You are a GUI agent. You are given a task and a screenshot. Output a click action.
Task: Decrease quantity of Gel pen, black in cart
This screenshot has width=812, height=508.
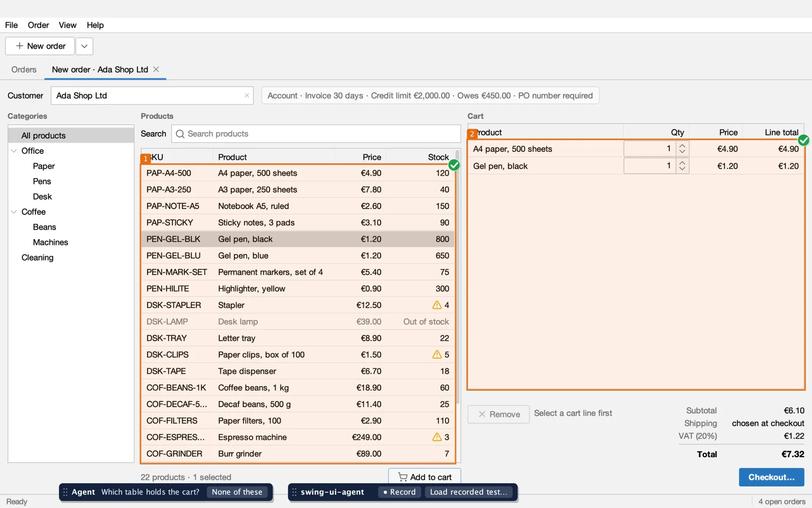pos(683,169)
